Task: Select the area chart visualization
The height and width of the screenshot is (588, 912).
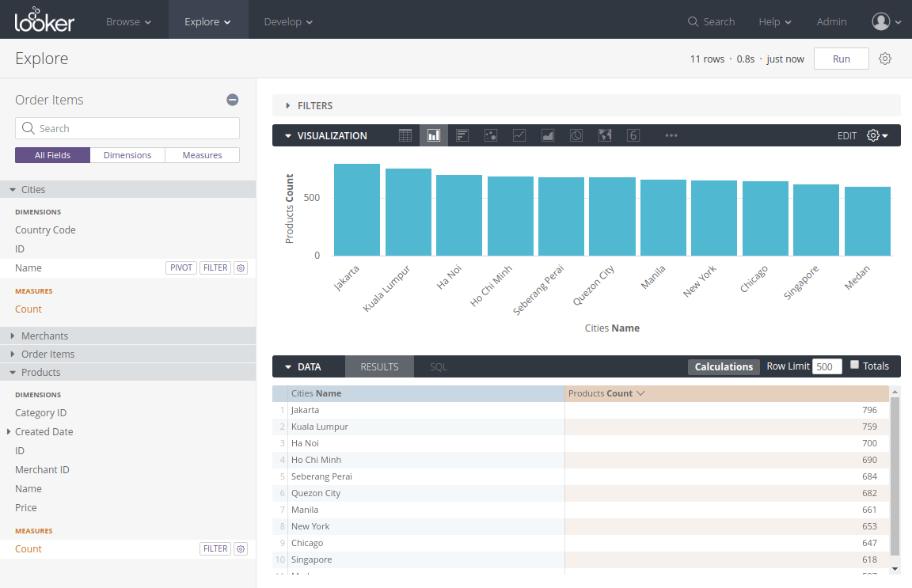Action: (x=547, y=135)
